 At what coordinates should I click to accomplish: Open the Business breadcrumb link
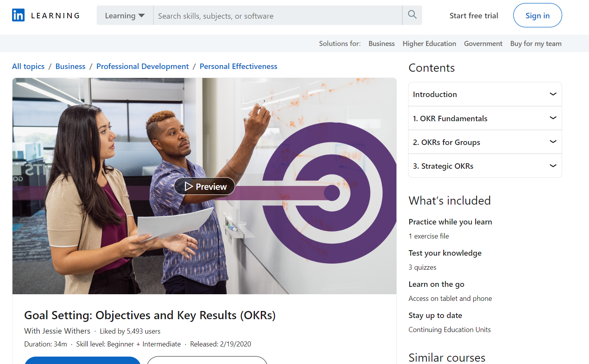pyautogui.click(x=70, y=66)
